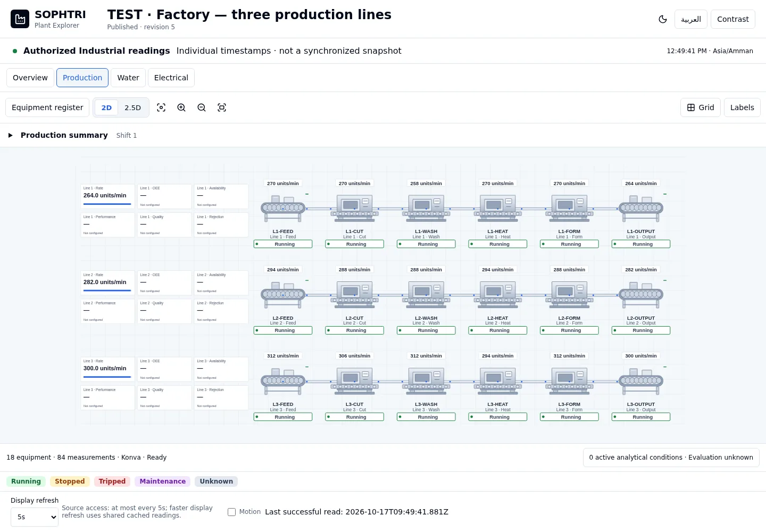The height and width of the screenshot is (532, 766).
Task: Open the Display refresh 5s dropdown
Action: (35, 517)
